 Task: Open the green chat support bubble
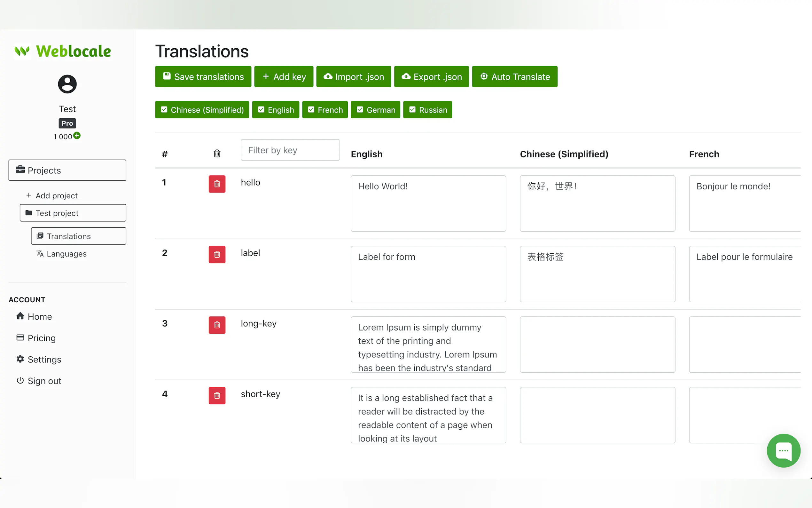(x=783, y=450)
